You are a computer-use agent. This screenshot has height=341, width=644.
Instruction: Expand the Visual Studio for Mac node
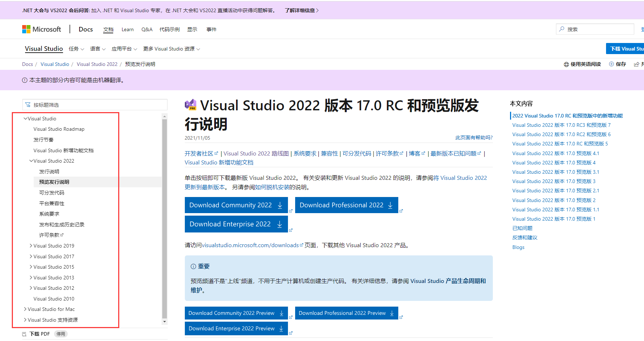point(25,309)
